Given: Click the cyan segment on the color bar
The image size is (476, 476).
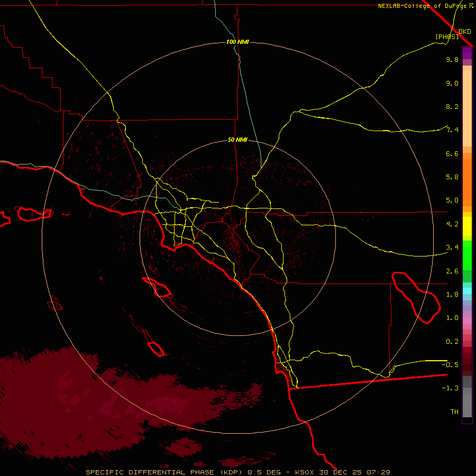Looking at the screenshot, I should point(467,291).
